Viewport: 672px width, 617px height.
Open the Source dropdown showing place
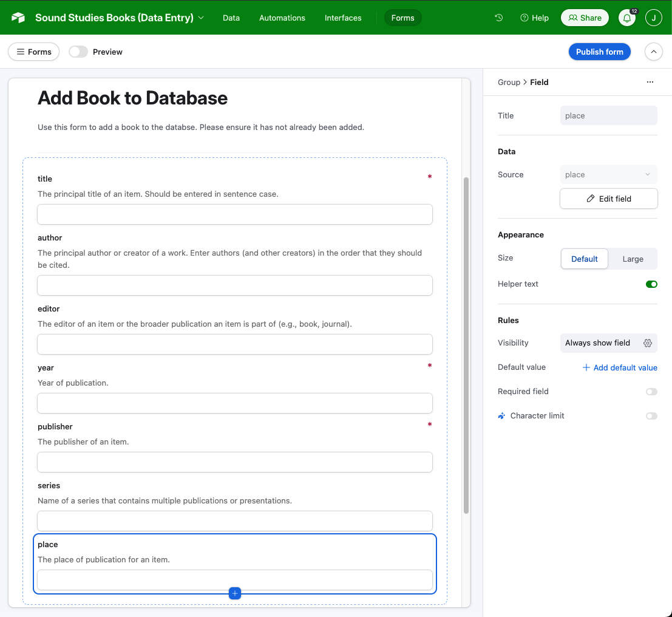click(608, 174)
